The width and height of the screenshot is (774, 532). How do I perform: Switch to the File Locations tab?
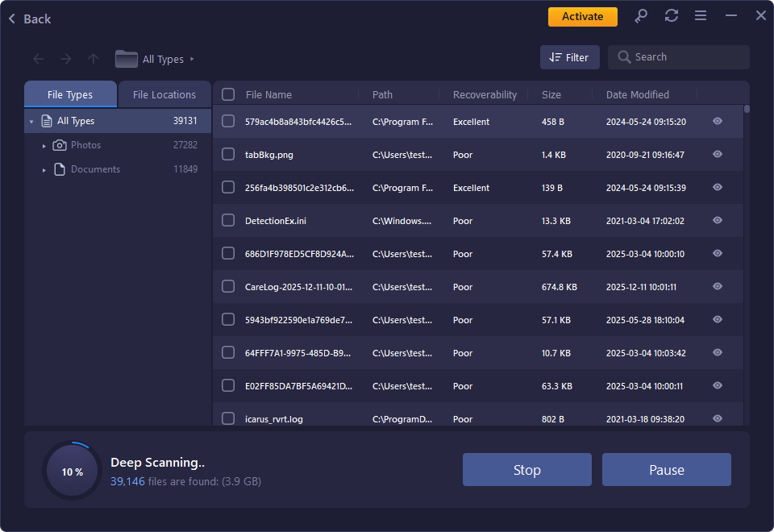164,94
